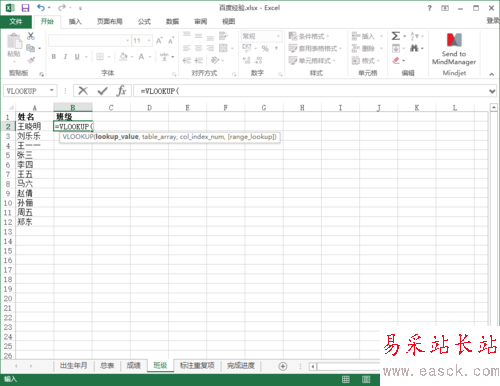
Task: Switch to the View ribbon tab
Action: pos(229,22)
